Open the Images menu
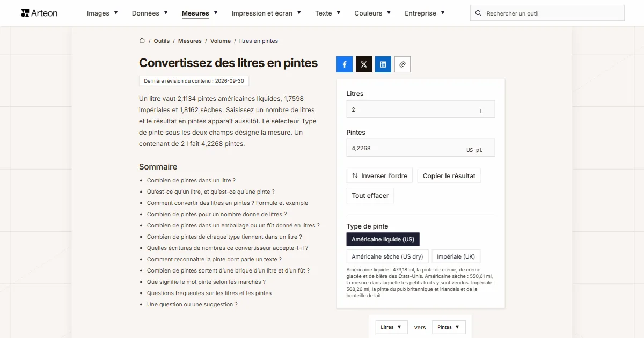 (x=103, y=13)
